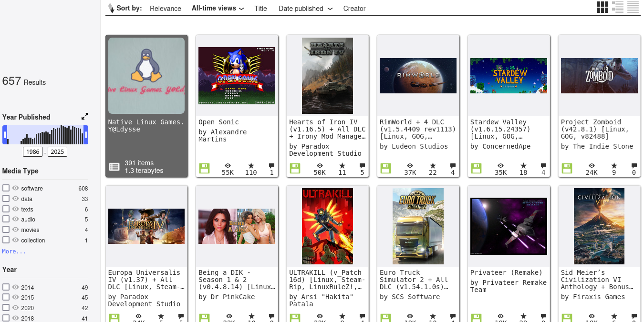This screenshot has height=322, width=644.
Task: Click the favorites star on Open Sonic
Action: coord(251,166)
